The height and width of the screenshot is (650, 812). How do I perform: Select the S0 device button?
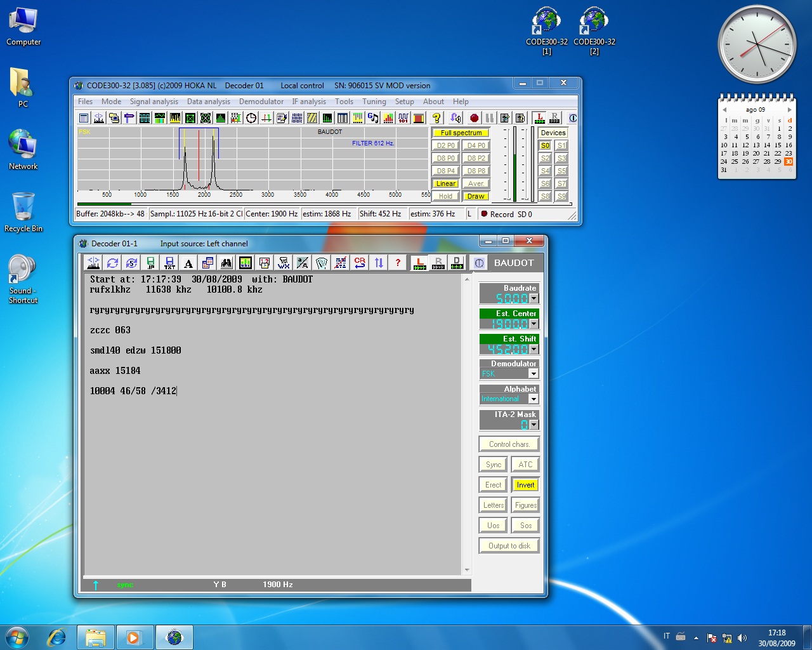[x=545, y=145]
